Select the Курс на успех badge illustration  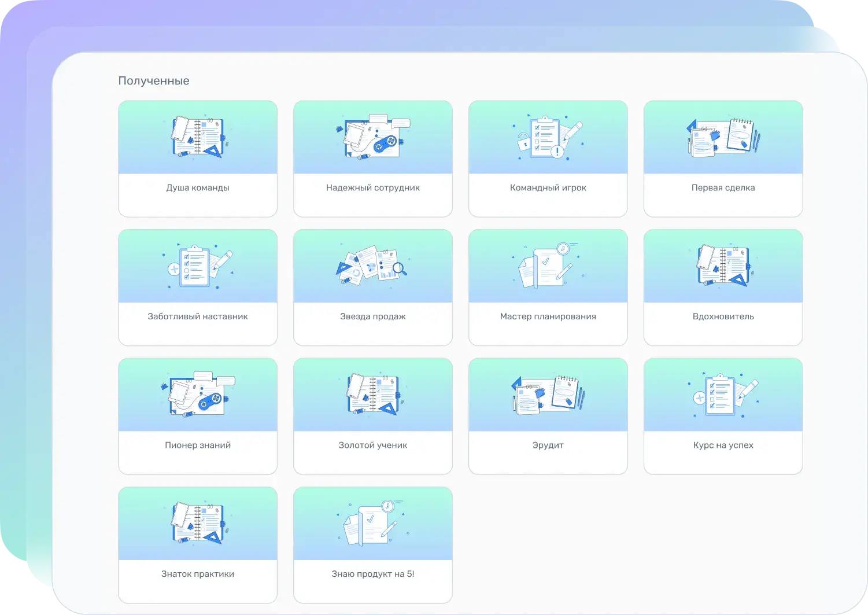[723, 395]
